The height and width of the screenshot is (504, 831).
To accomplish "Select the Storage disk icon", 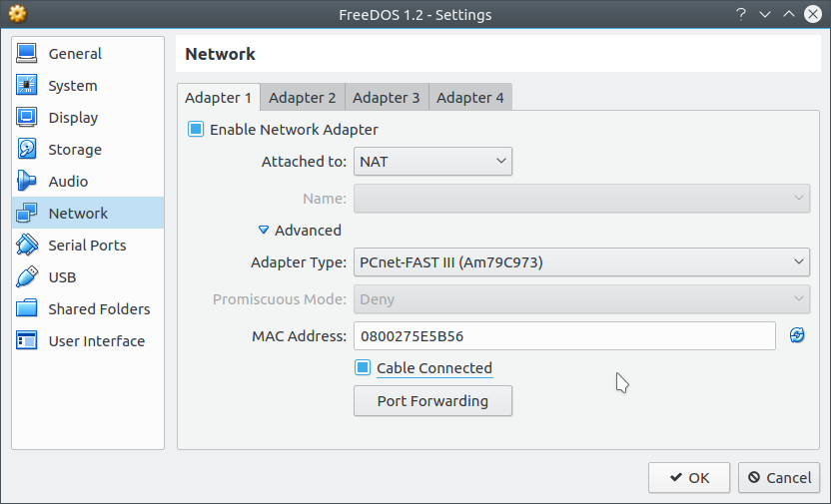I will tap(27, 150).
